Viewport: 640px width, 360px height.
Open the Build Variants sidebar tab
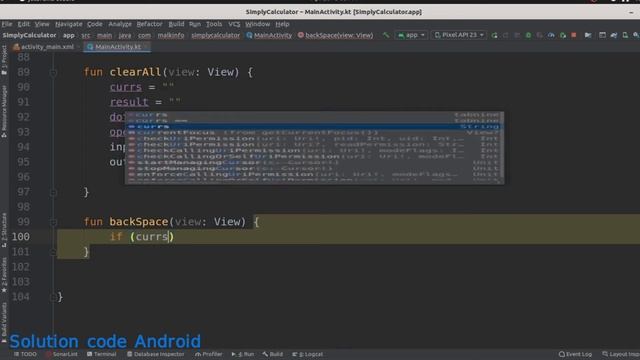(x=4, y=322)
